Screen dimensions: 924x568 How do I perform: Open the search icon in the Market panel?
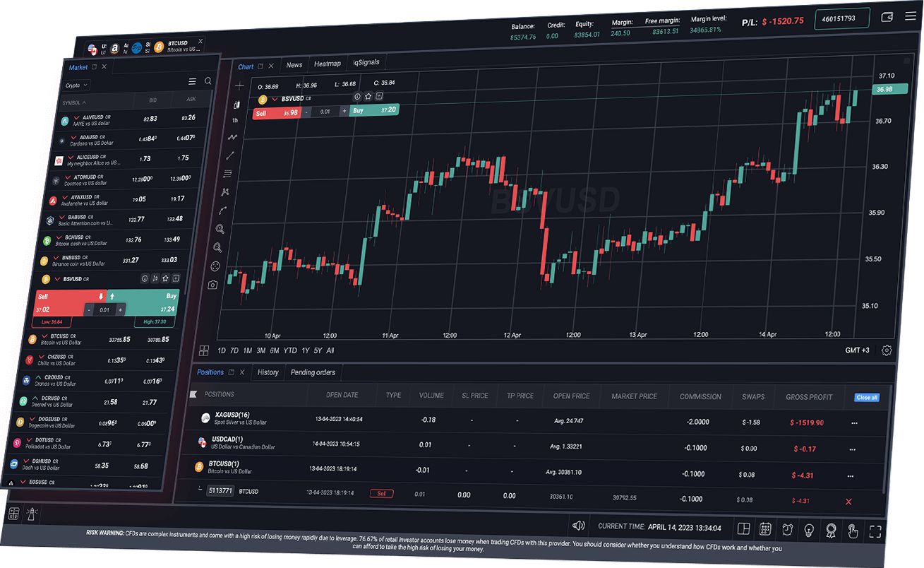pos(208,81)
